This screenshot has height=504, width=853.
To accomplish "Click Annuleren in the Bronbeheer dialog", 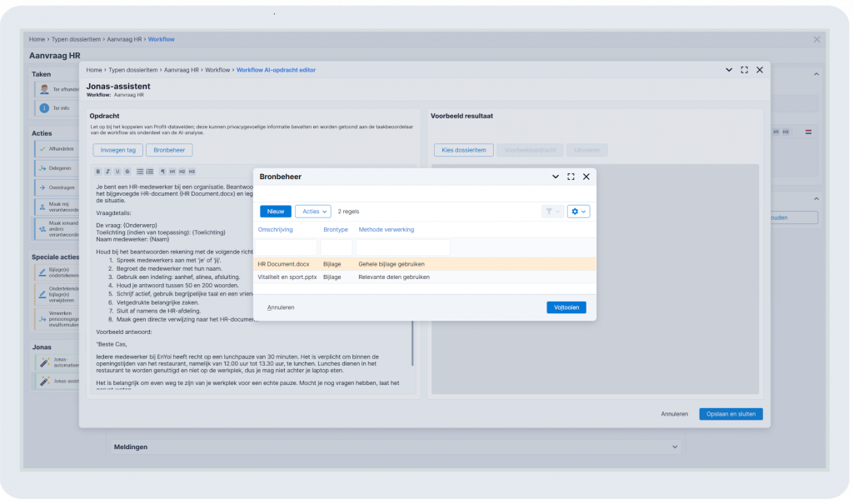I will [281, 307].
